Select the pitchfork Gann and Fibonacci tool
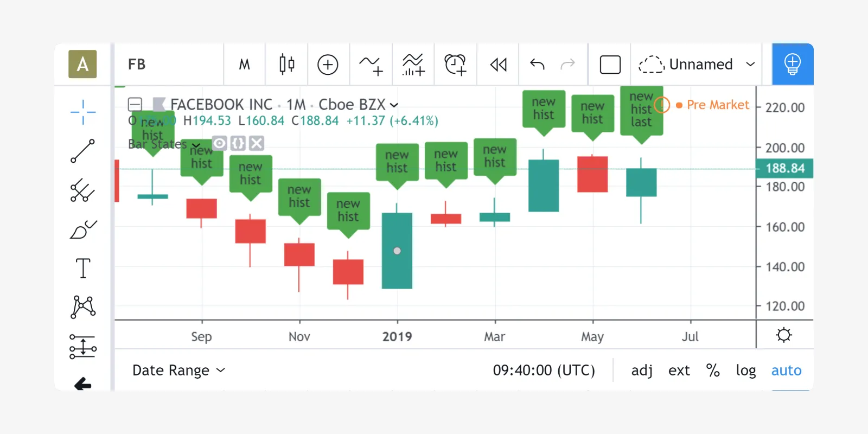Screen dimensions: 868x434 pyautogui.click(x=83, y=190)
